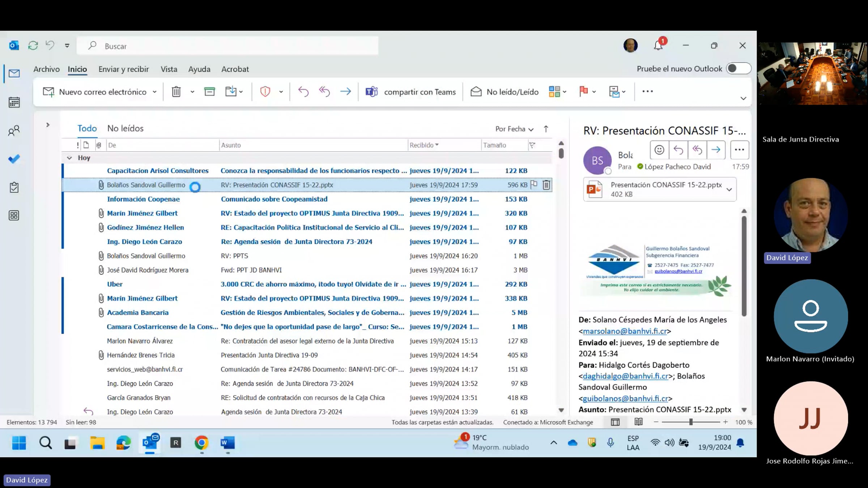Toggle the 'Pruebe el nuevo Outlook' switch

click(x=739, y=69)
